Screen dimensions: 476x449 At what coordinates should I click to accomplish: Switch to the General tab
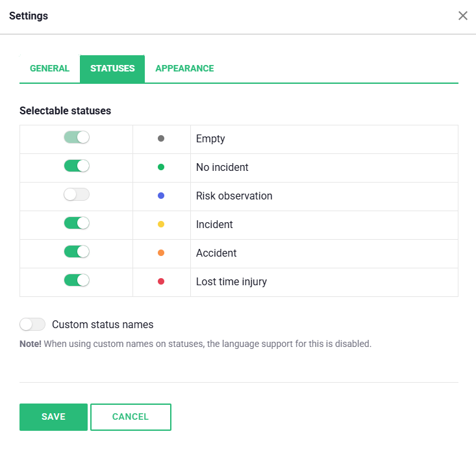pyautogui.click(x=49, y=68)
